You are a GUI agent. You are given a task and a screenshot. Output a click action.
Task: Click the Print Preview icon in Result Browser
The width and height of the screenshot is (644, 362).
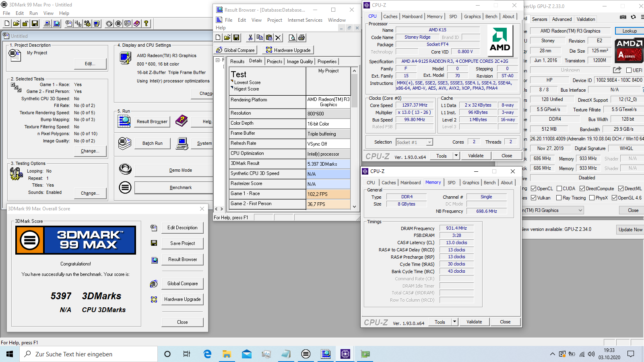coord(292,38)
